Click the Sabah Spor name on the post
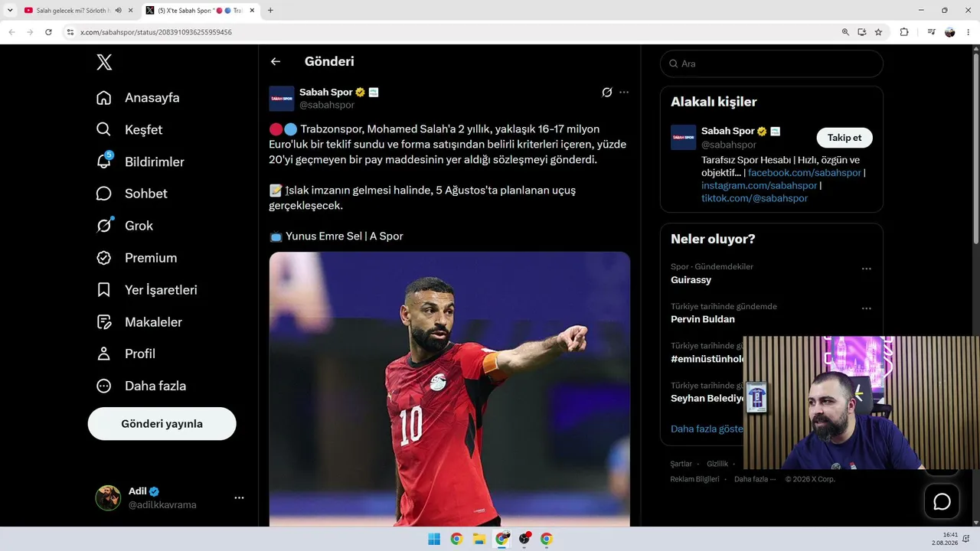Viewport: 980px width, 551px height. point(326,92)
